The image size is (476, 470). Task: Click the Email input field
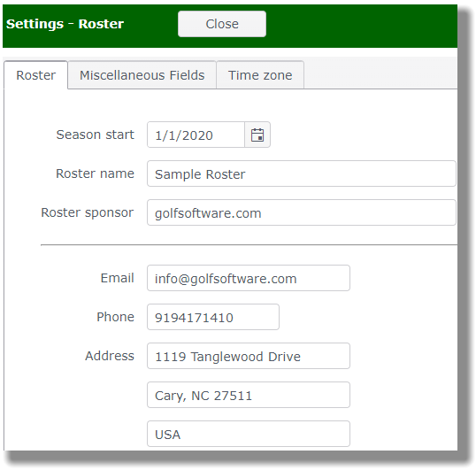[249, 278]
